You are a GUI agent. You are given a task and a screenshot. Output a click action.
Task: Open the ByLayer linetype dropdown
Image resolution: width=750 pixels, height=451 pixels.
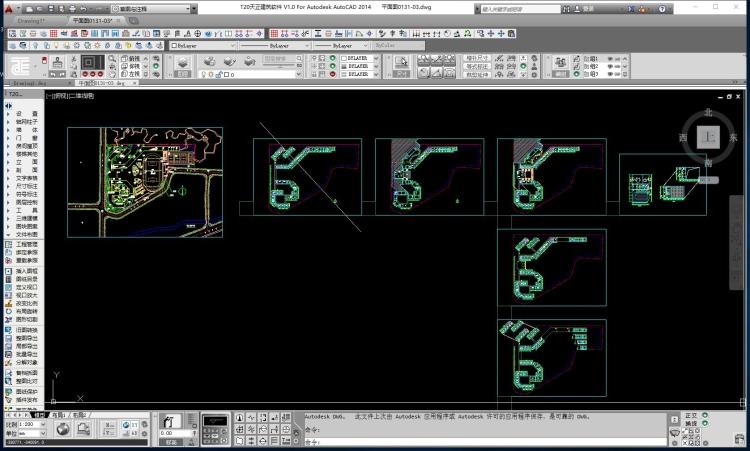pos(275,45)
